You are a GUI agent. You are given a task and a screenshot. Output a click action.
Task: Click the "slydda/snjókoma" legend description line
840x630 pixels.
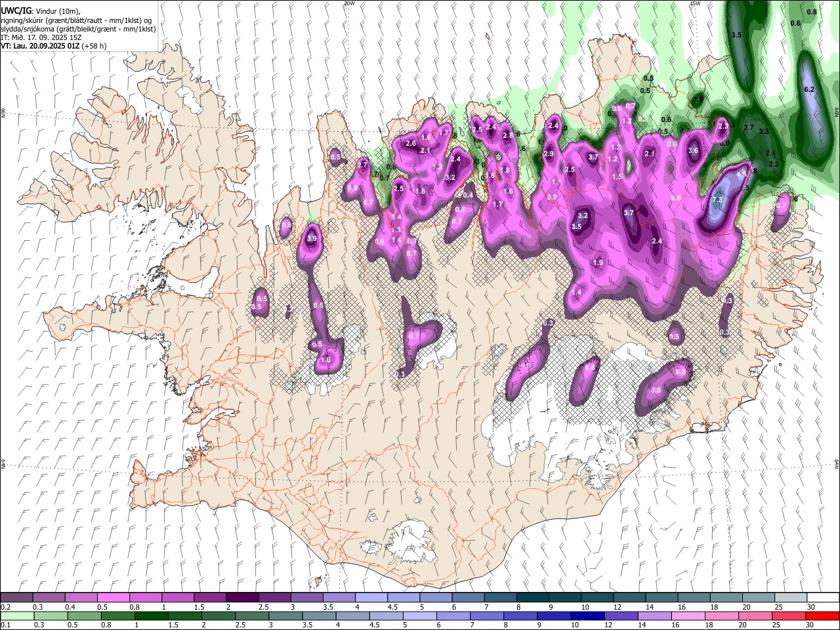coord(78,29)
